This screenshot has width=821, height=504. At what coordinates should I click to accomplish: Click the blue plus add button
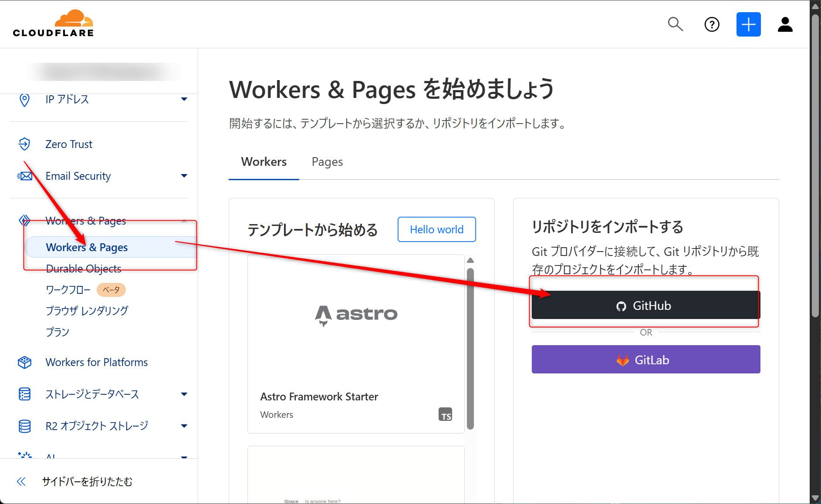[x=748, y=24]
